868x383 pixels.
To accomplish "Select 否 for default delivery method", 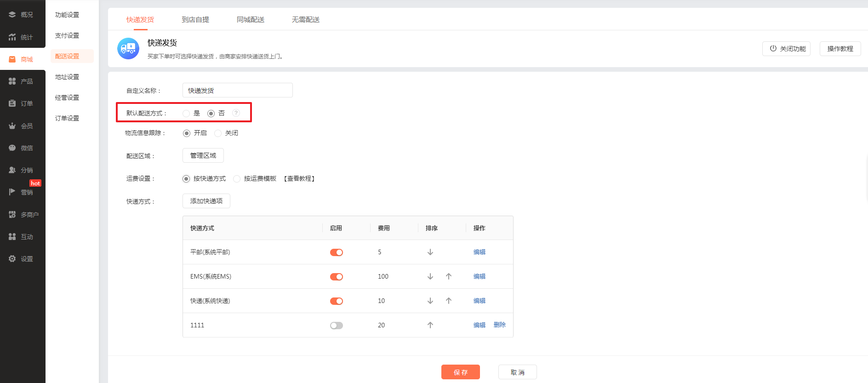I will tap(211, 113).
